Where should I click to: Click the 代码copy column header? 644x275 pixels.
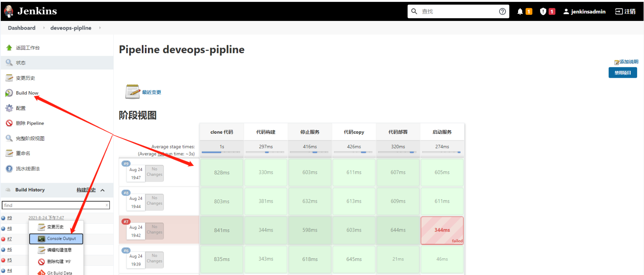354,132
